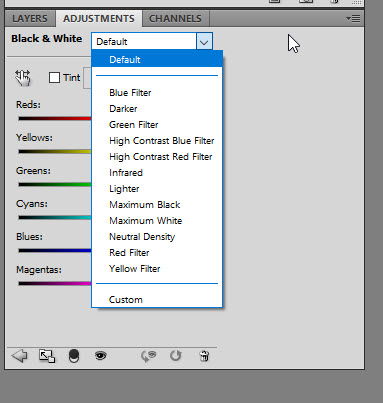Open the panel options menu icon
The height and width of the screenshot is (403, 383).
353,18
